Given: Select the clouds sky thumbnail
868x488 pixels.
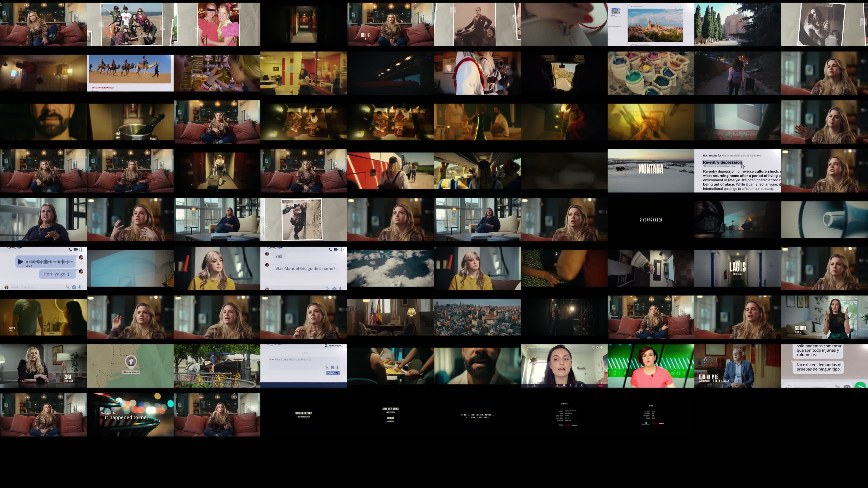Looking at the screenshot, I should coord(390,268).
